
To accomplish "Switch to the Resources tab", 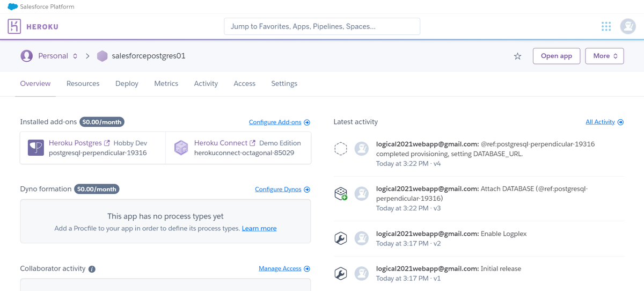I will pos(83,84).
